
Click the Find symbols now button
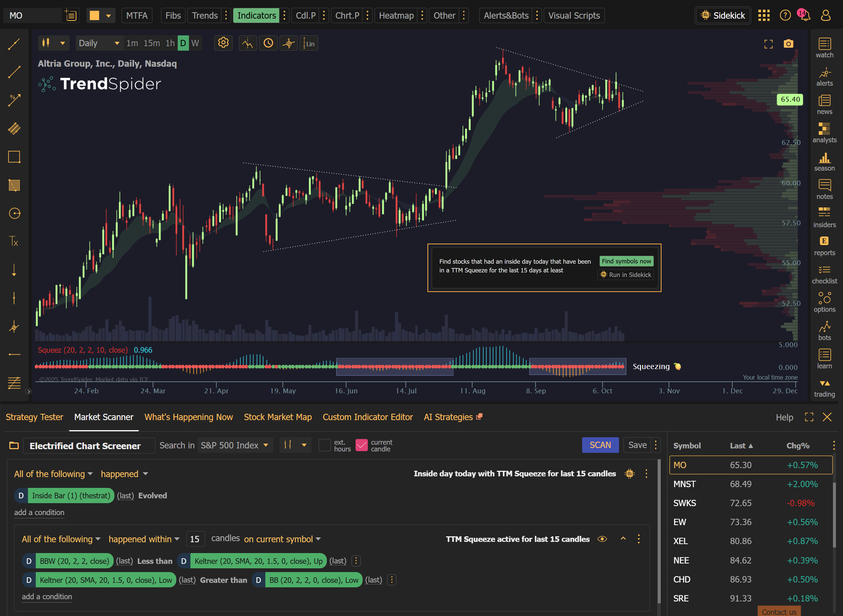tap(626, 261)
